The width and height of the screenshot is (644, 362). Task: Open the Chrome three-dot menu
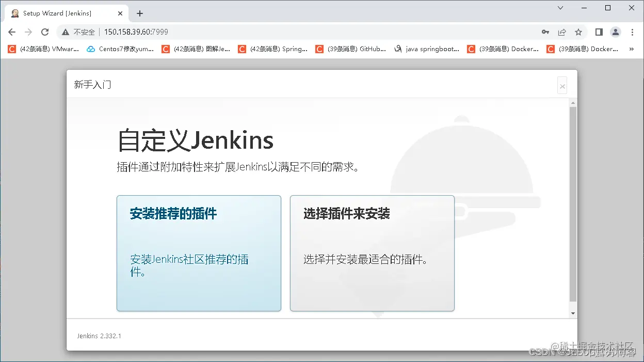click(633, 32)
